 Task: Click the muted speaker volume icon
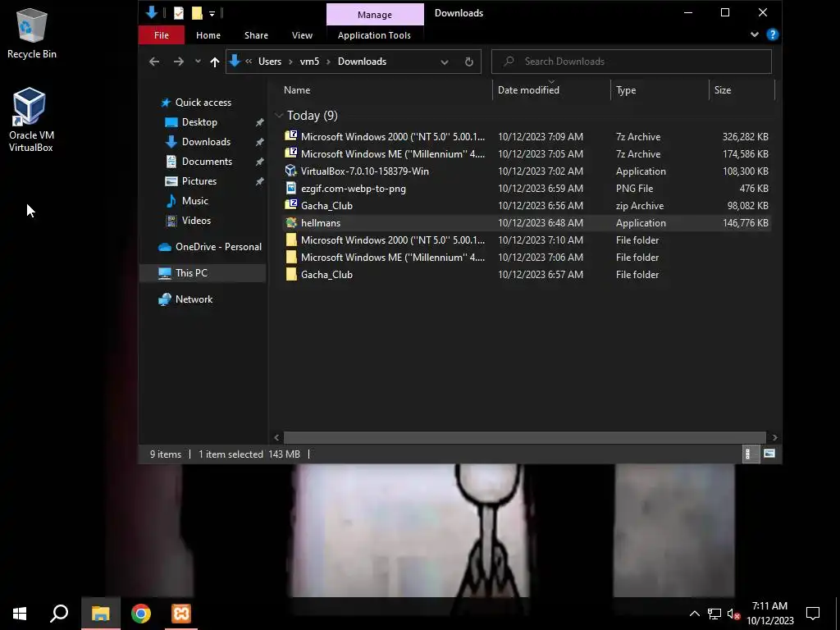point(733,614)
